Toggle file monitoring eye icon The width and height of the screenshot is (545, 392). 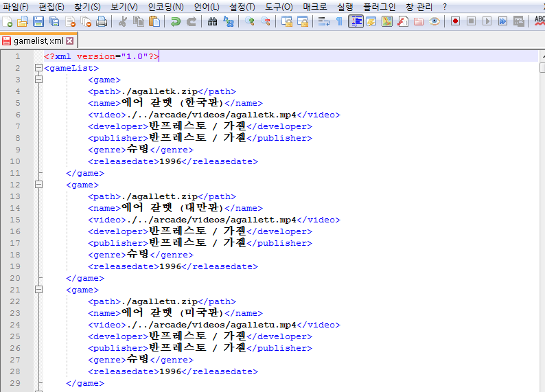click(434, 21)
